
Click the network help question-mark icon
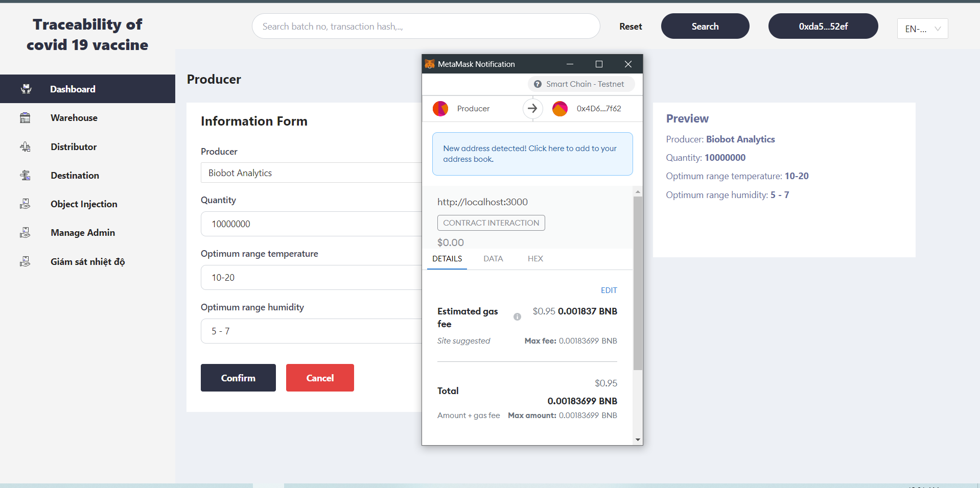click(x=538, y=84)
